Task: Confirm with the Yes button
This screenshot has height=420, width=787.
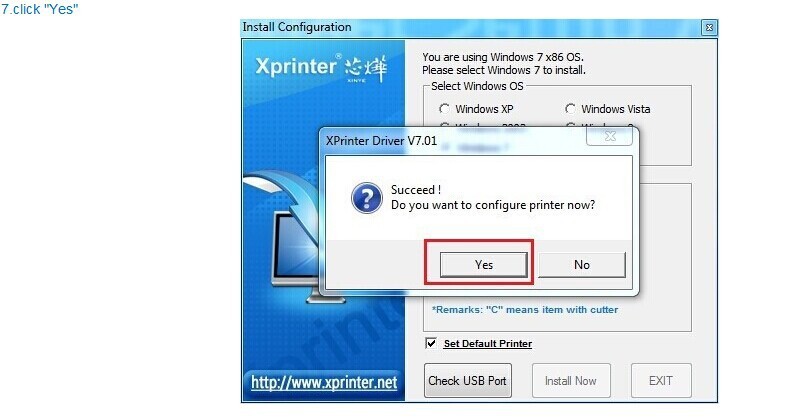Action: point(484,264)
